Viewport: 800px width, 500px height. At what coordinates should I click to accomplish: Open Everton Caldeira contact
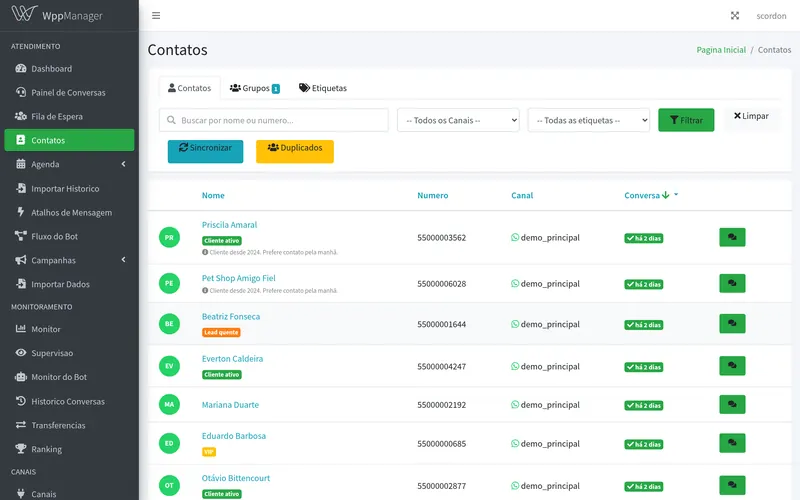(232, 359)
